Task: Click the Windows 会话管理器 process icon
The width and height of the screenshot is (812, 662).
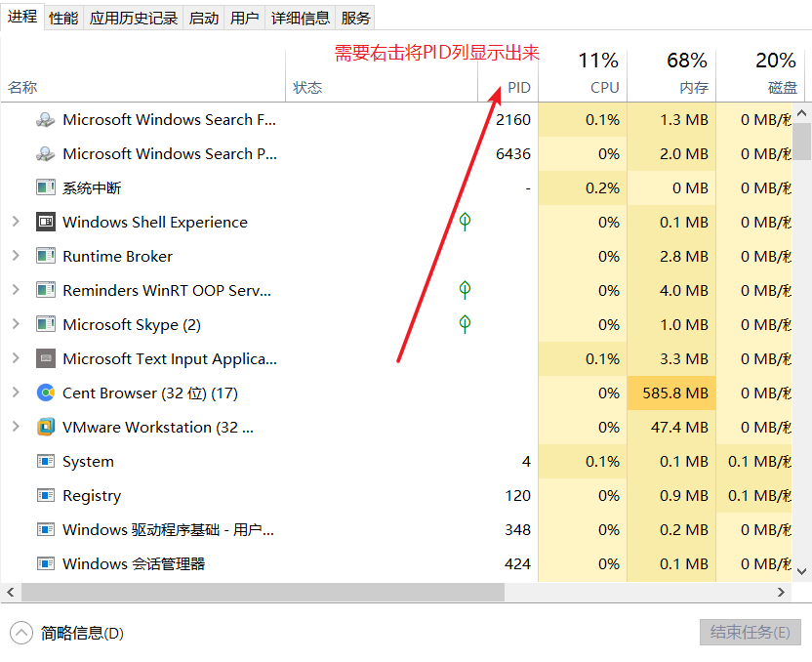Action: pos(46,563)
